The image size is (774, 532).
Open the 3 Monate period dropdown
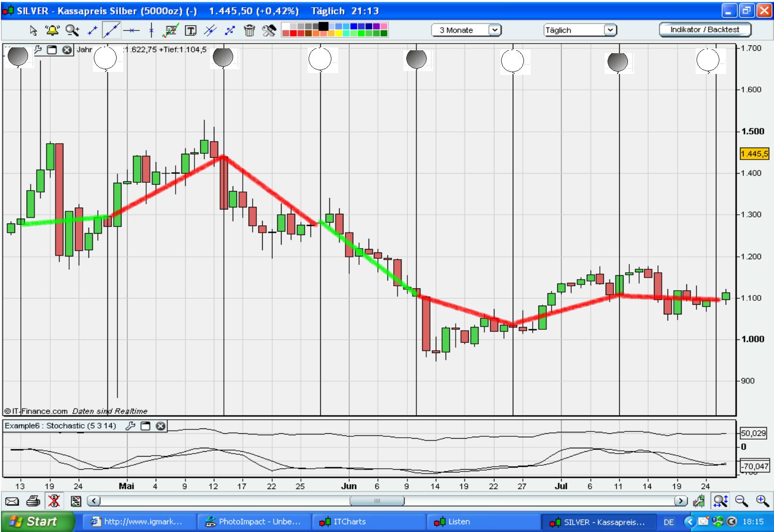tap(466, 30)
